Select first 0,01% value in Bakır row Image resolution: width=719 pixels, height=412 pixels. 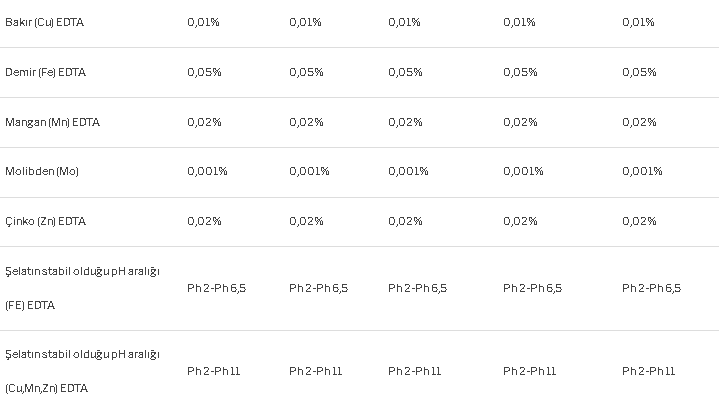click(x=203, y=22)
